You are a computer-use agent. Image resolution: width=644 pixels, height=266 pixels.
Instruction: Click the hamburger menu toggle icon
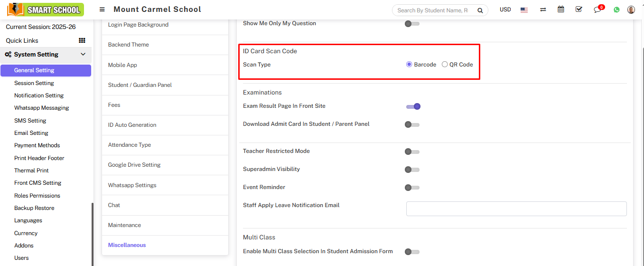[102, 9]
